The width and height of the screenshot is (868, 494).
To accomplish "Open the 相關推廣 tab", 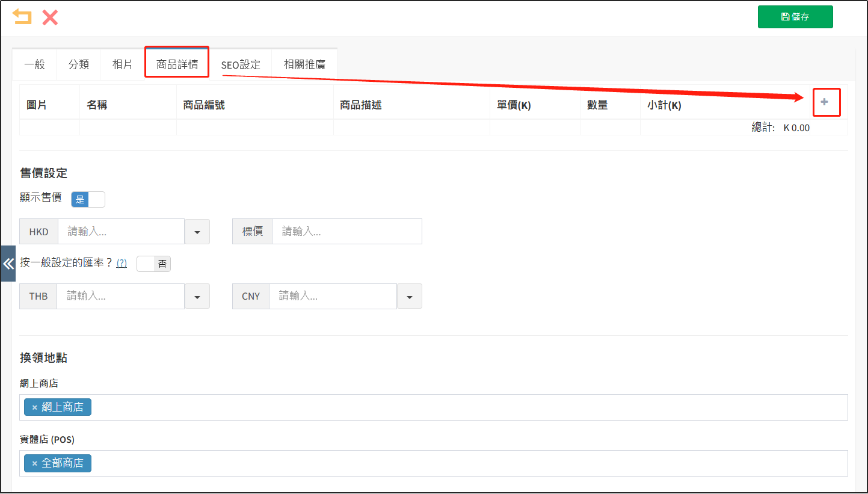I will pyautogui.click(x=304, y=64).
